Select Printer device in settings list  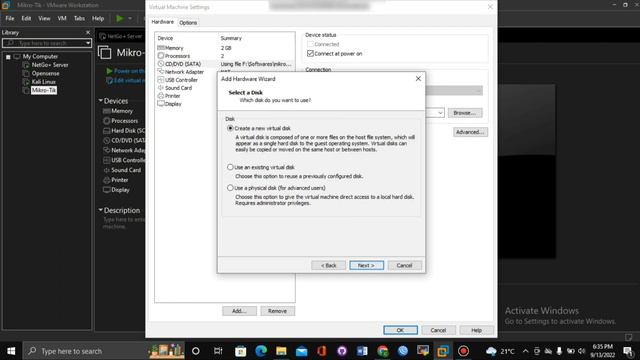point(172,96)
